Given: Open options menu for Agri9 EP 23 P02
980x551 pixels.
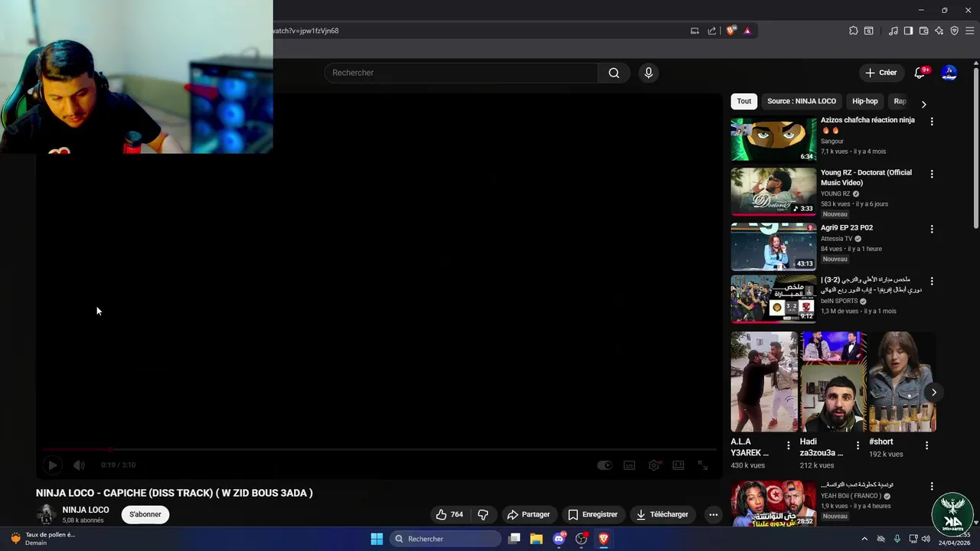Looking at the screenshot, I should 932,229.
